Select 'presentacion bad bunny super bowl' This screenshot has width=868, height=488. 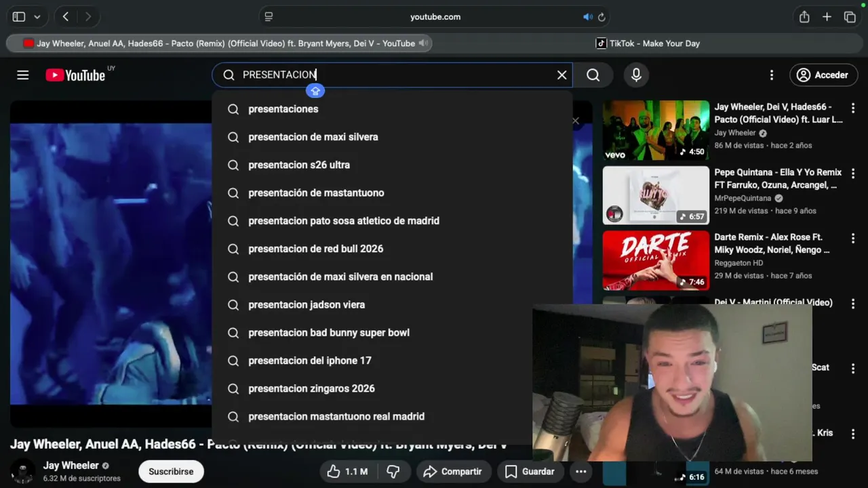[x=392, y=333]
